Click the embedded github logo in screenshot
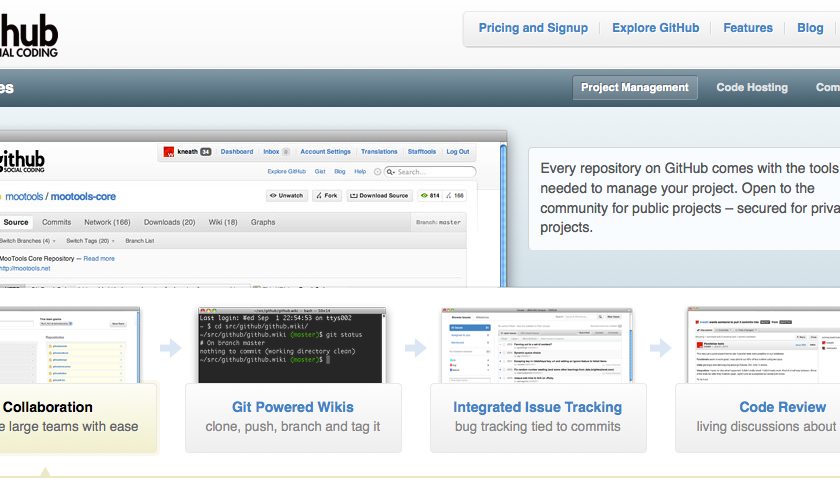 [x=20, y=161]
